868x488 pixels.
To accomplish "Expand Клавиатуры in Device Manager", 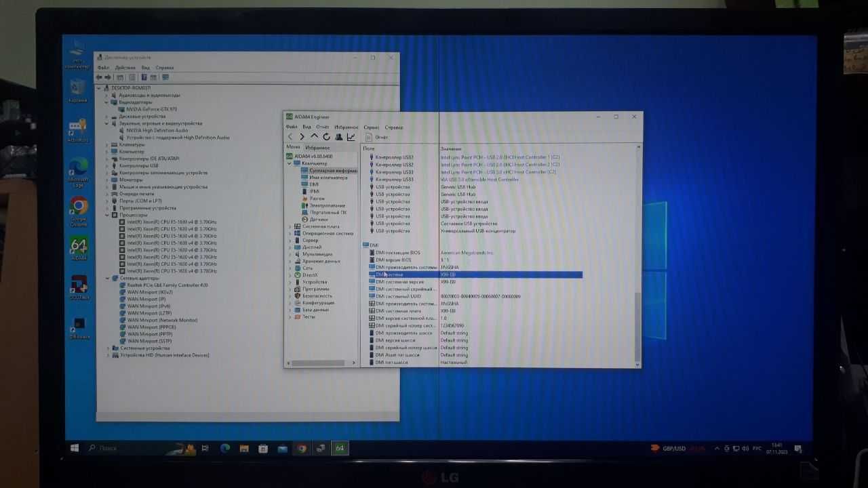I will (107, 144).
